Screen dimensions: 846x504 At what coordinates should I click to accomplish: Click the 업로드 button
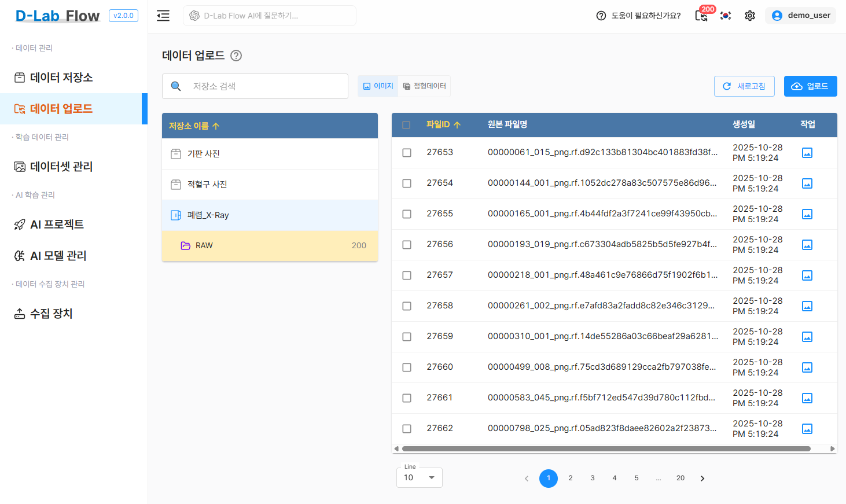[810, 86]
